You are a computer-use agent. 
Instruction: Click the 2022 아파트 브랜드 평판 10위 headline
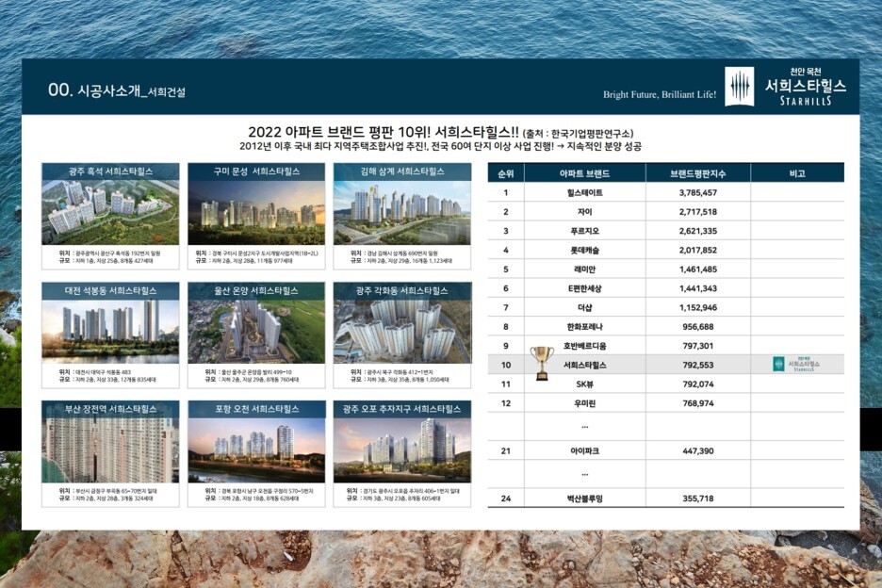(384, 133)
